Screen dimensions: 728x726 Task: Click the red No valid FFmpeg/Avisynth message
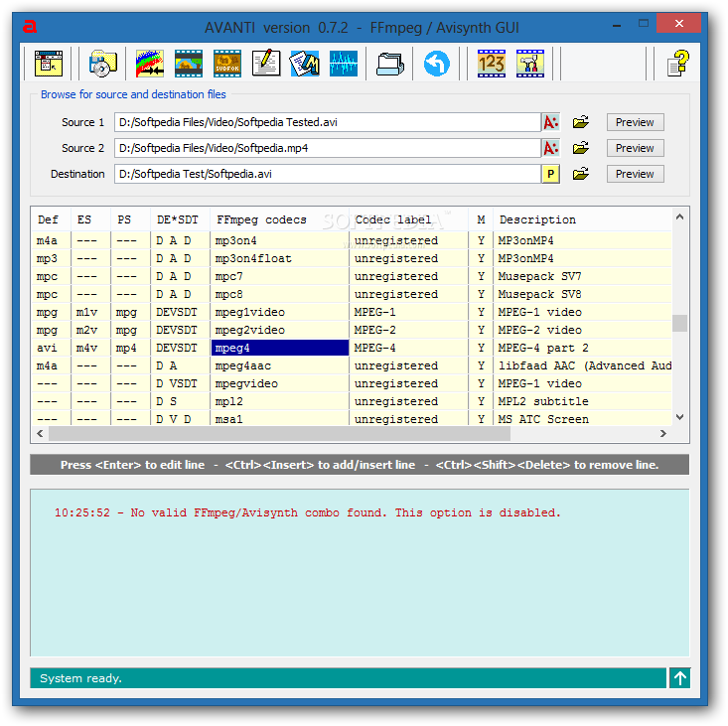pos(307,512)
